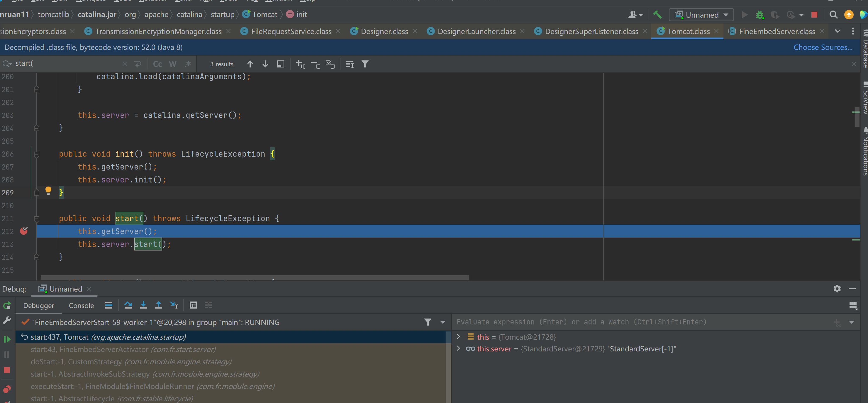Clear the search field text
The image size is (868, 403).
pyautogui.click(x=124, y=64)
